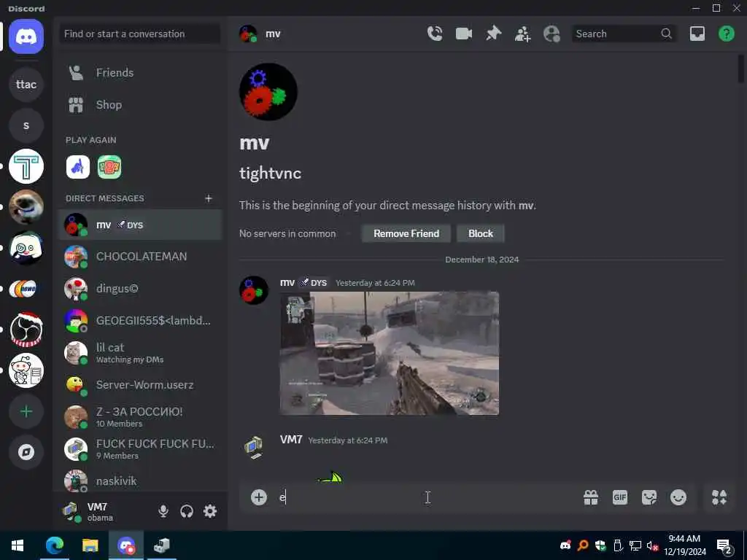Open Z - ЗА РОССИЮ! group chat
Screen dimensions: 747x560
click(x=140, y=416)
